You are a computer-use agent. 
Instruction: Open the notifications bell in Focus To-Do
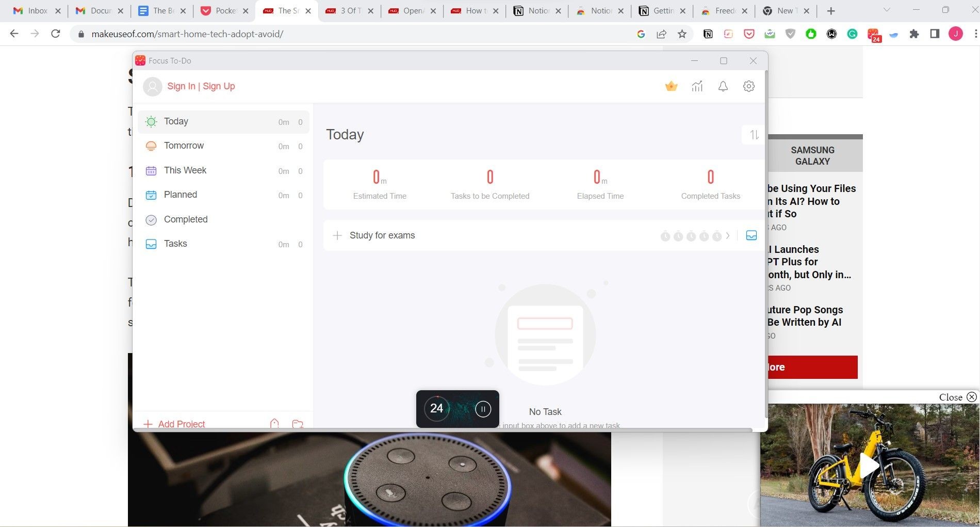coord(723,86)
